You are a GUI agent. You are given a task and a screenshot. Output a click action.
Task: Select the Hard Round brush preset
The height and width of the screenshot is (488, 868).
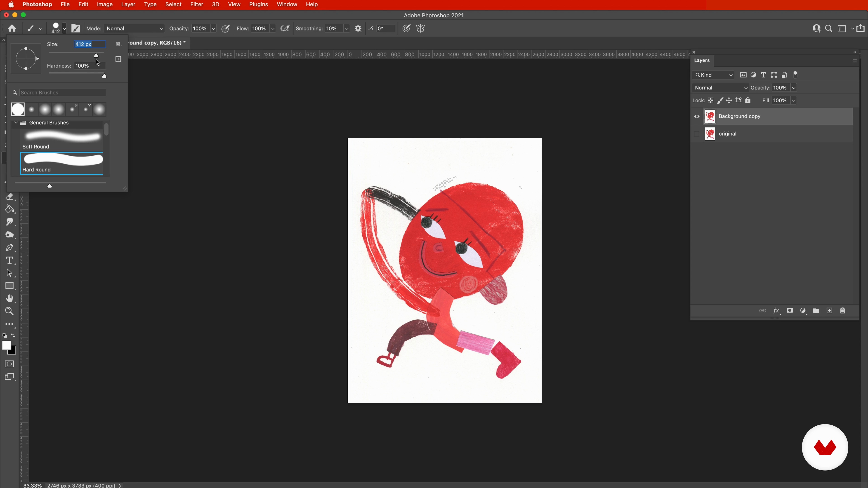coord(62,163)
